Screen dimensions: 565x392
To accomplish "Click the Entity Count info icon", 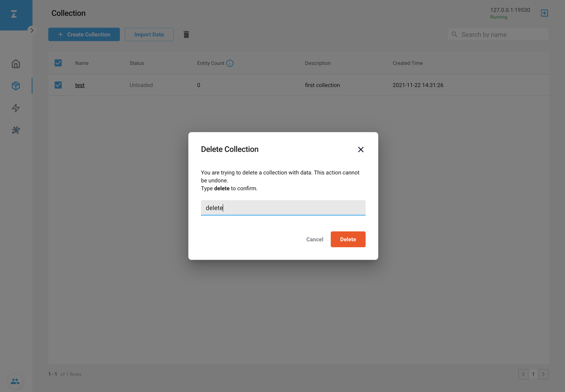I will pos(230,63).
